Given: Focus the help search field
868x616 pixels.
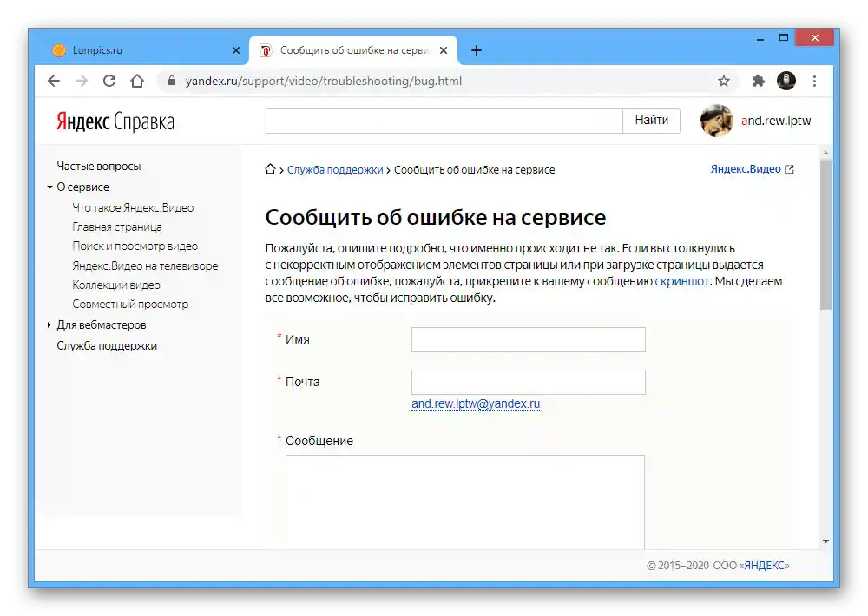Looking at the screenshot, I should [x=444, y=121].
